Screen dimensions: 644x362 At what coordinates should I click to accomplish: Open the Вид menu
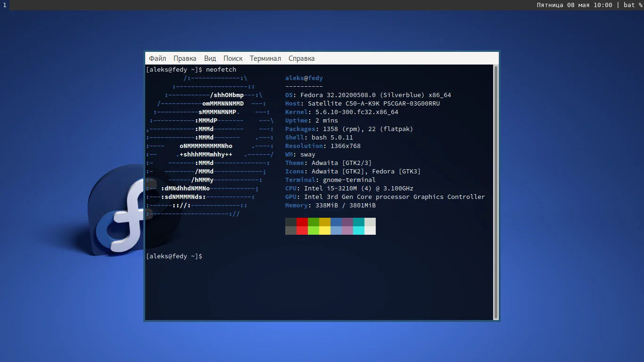tap(210, 58)
